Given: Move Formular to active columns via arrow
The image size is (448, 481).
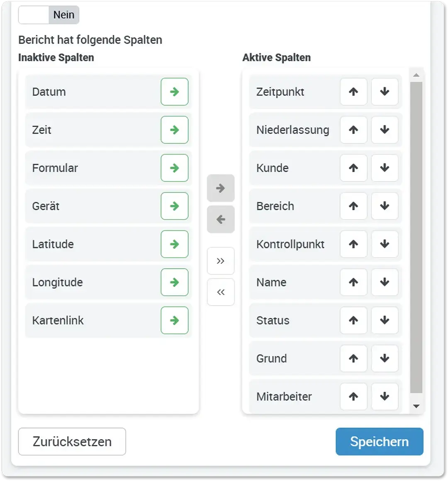Looking at the screenshot, I should point(175,168).
